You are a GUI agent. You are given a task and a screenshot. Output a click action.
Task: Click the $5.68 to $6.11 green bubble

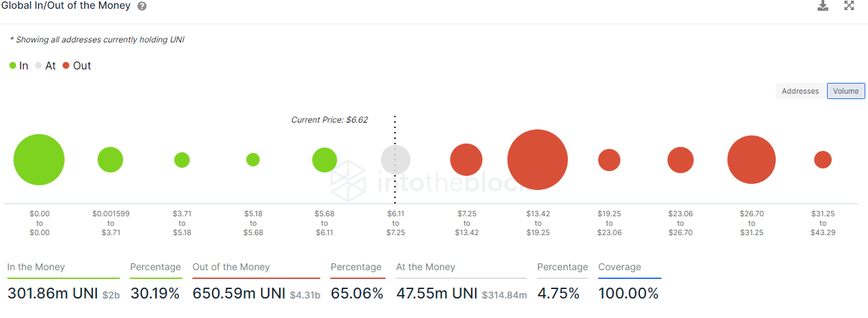click(324, 160)
